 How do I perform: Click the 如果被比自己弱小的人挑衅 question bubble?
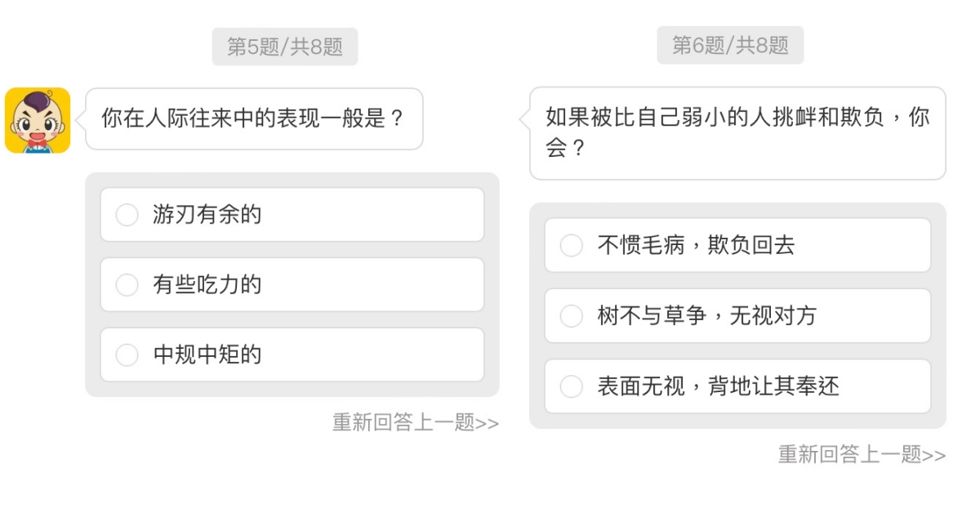point(737,133)
